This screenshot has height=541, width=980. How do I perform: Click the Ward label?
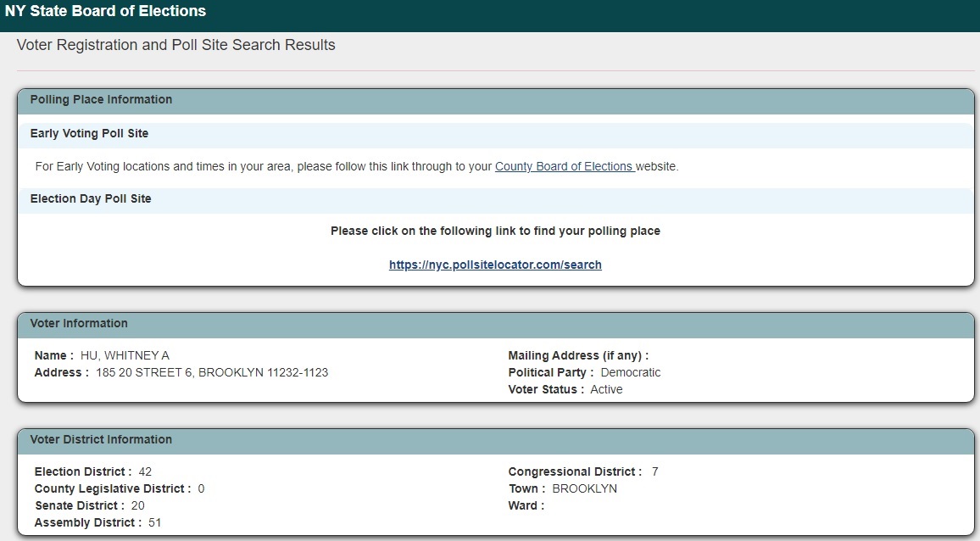coord(526,505)
